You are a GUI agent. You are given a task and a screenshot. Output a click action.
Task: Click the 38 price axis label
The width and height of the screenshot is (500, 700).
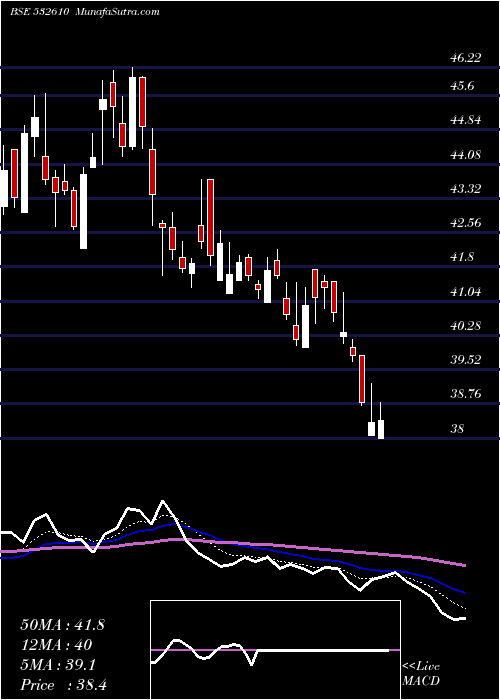[458, 429]
